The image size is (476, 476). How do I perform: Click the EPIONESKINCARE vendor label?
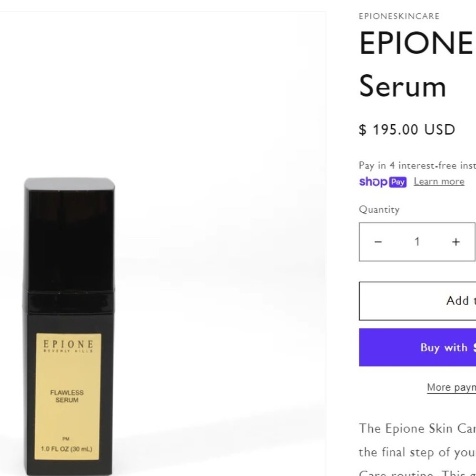tap(399, 16)
